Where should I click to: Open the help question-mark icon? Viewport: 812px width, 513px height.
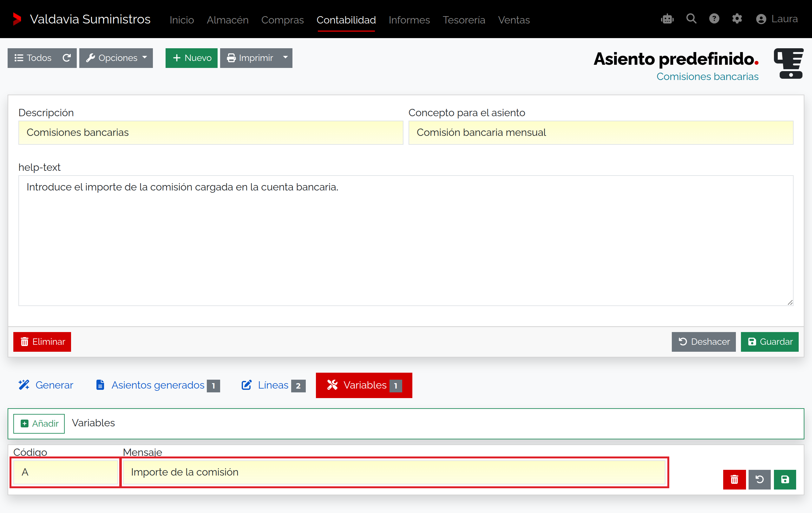714,18
